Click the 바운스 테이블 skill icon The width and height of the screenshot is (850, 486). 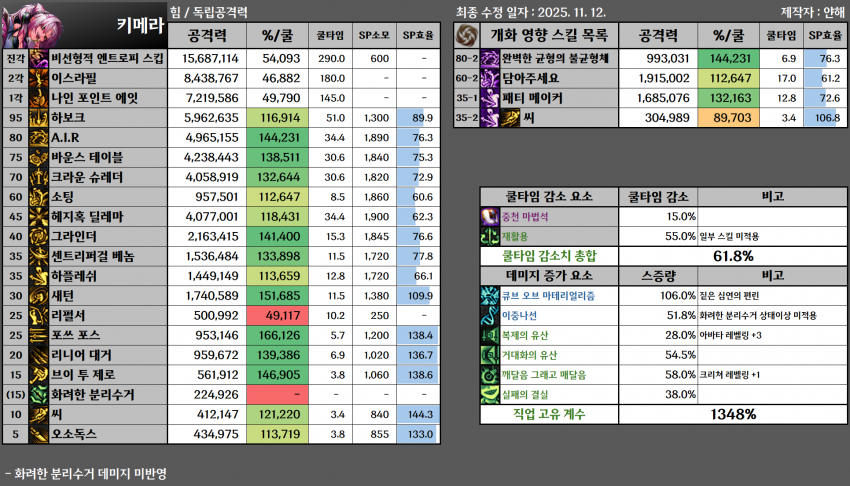tap(39, 156)
